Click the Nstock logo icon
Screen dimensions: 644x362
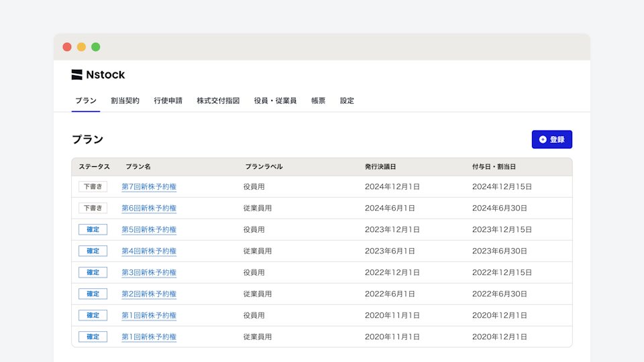[77, 75]
